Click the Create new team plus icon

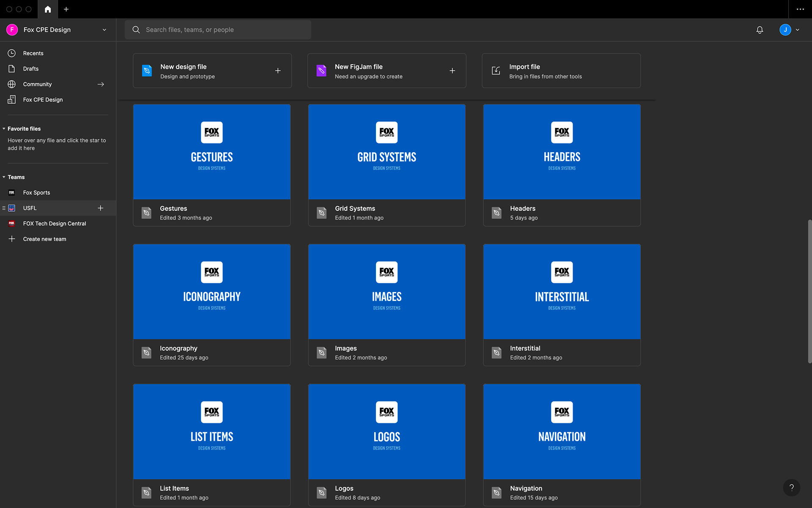click(12, 239)
